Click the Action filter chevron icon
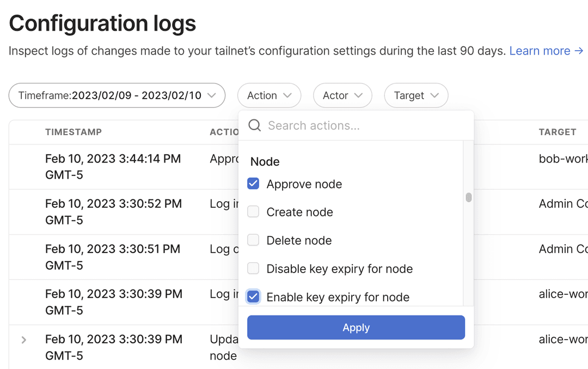588x369 pixels. (x=287, y=95)
